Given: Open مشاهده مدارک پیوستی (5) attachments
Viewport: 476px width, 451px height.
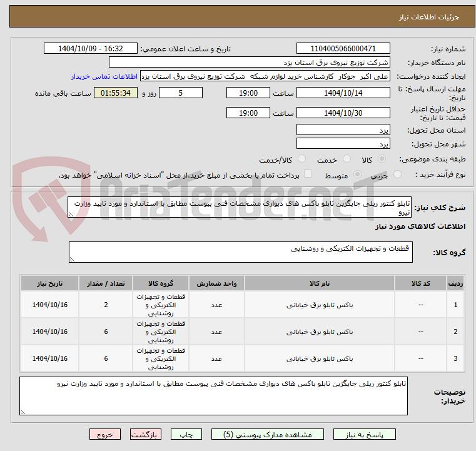Looking at the screenshot, I should point(268,434).
